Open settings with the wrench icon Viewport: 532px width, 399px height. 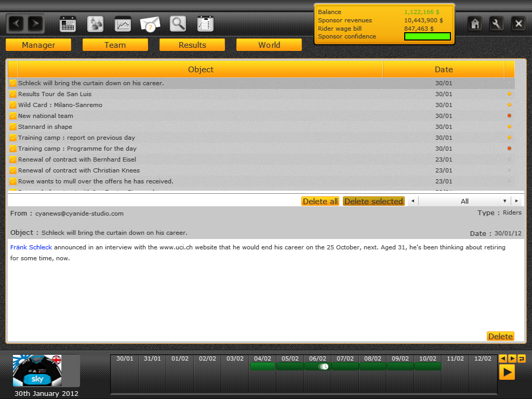(x=497, y=23)
